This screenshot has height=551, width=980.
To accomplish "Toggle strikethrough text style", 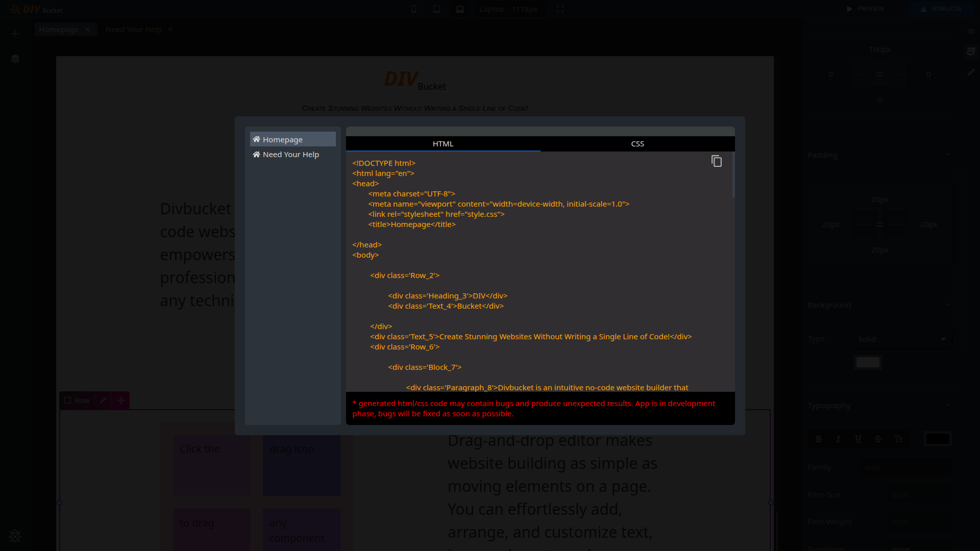I will click(878, 439).
